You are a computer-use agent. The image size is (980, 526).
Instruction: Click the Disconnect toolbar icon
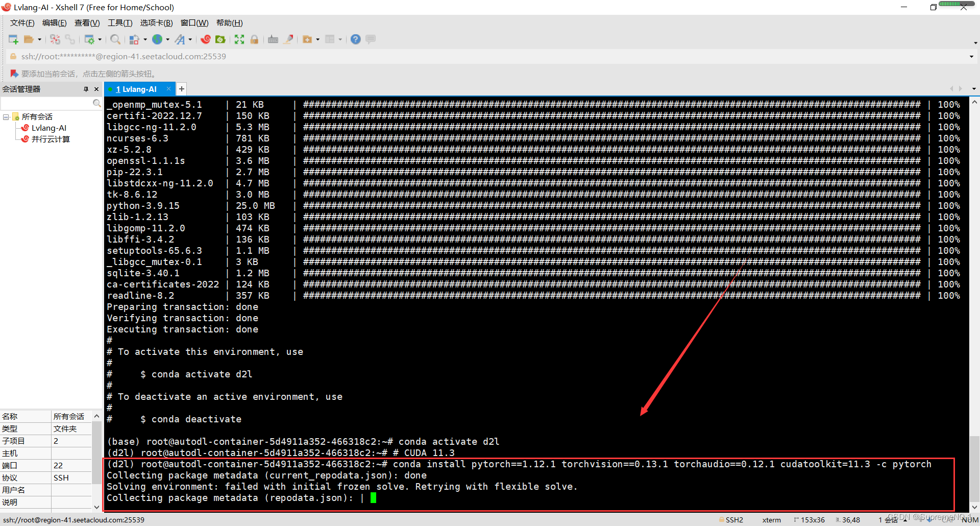click(55, 39)
